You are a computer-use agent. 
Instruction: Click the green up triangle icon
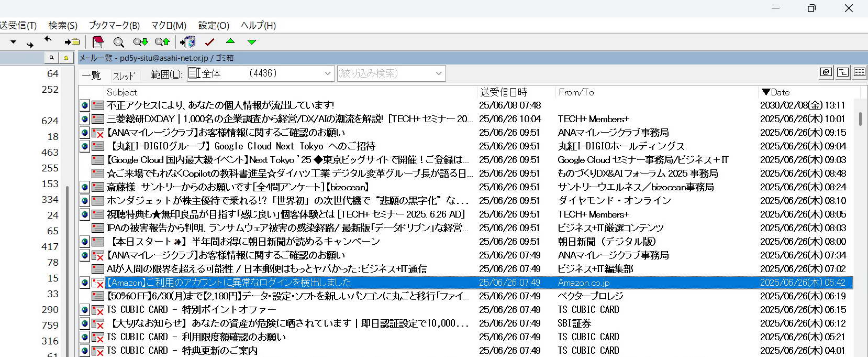(x=230, y=41)
